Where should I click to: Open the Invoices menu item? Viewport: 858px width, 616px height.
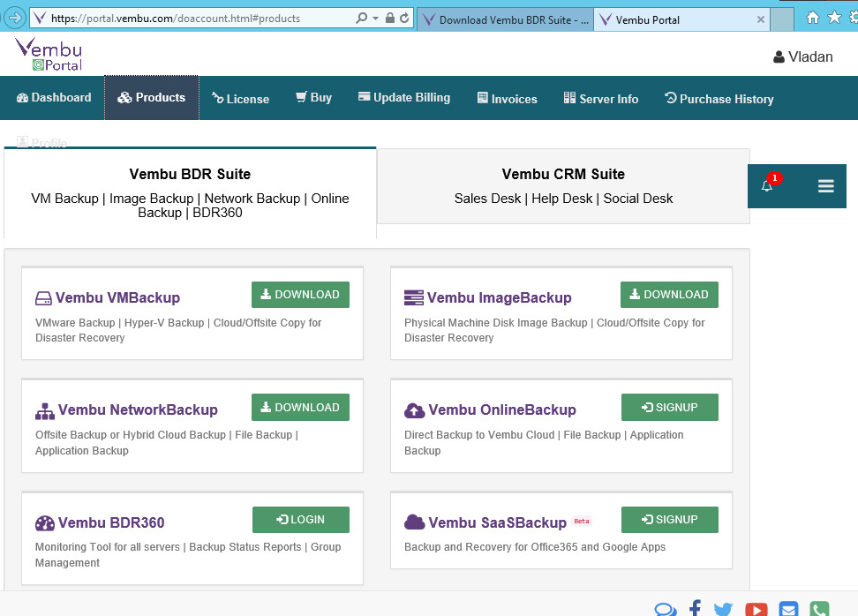508,99
